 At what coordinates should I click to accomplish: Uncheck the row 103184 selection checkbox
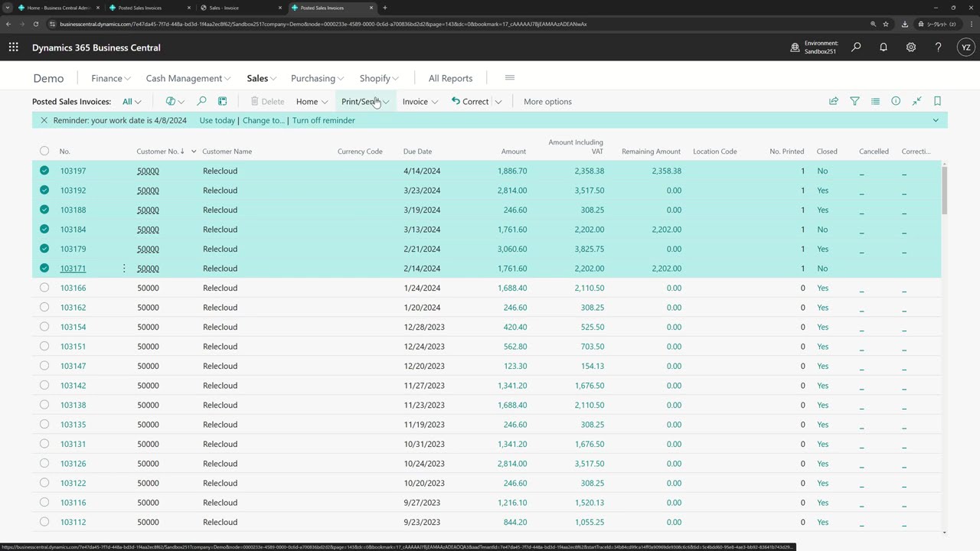44,230
